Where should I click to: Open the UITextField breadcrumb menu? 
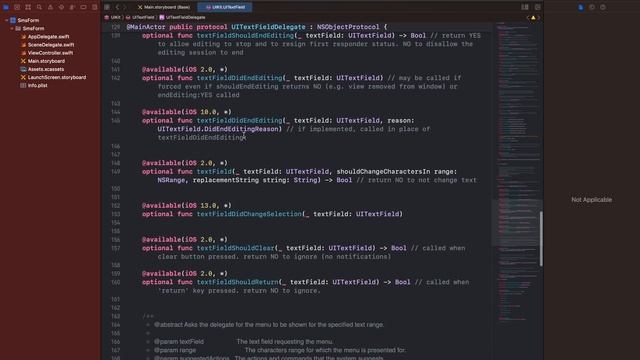(x=140, y=18)
